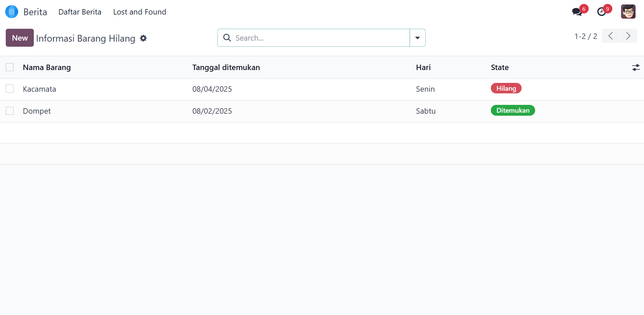Screen dimensions: 644x315
Task: Click into the Search input field
Action: [x=318, y=38]
